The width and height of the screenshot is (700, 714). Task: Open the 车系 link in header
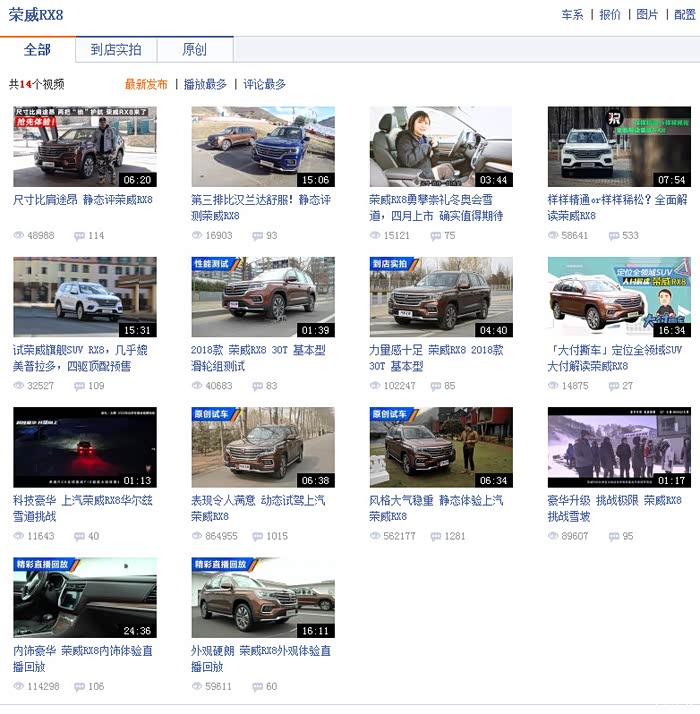pos(572,15)
